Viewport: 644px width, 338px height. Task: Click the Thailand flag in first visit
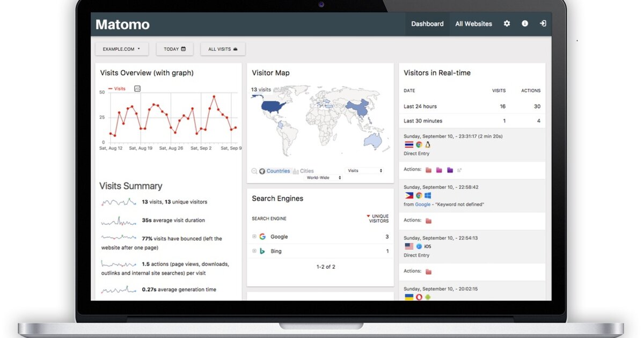point(409,145)
